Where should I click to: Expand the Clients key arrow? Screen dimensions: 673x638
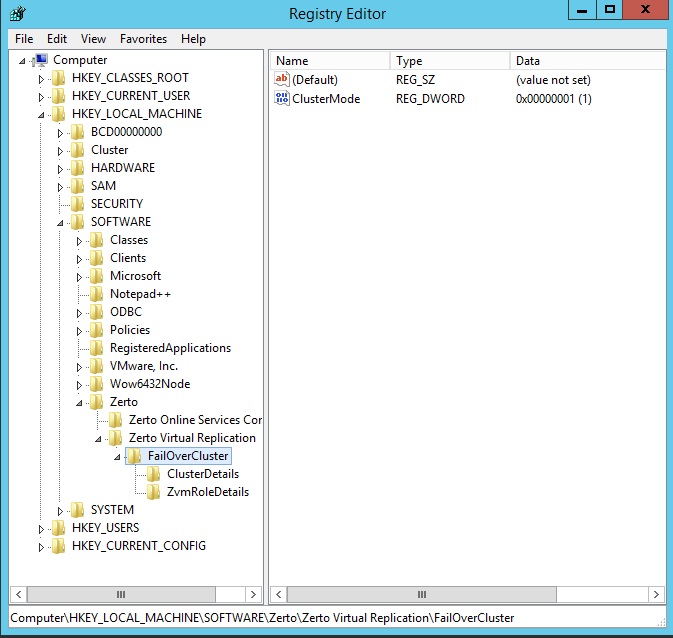pos(79,259)
